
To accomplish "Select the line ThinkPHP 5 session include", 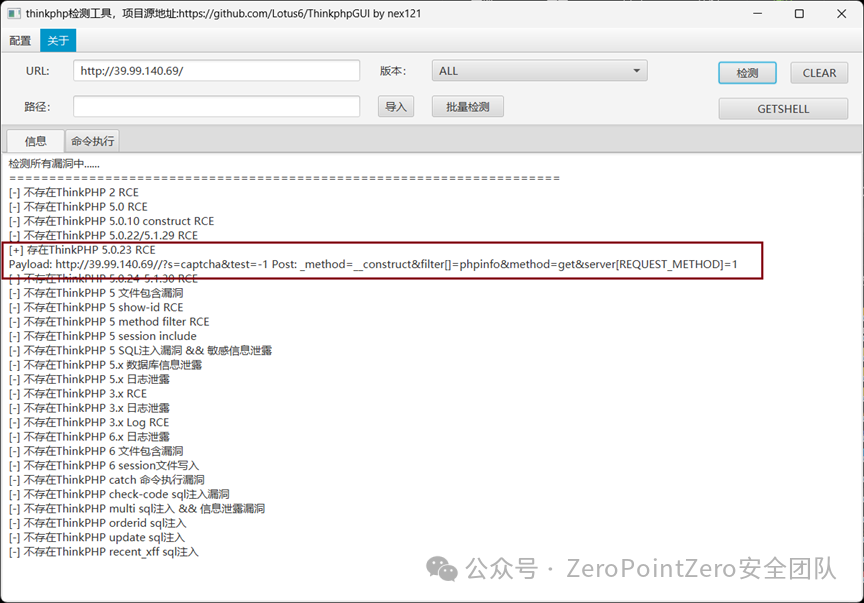I will 102,336.
